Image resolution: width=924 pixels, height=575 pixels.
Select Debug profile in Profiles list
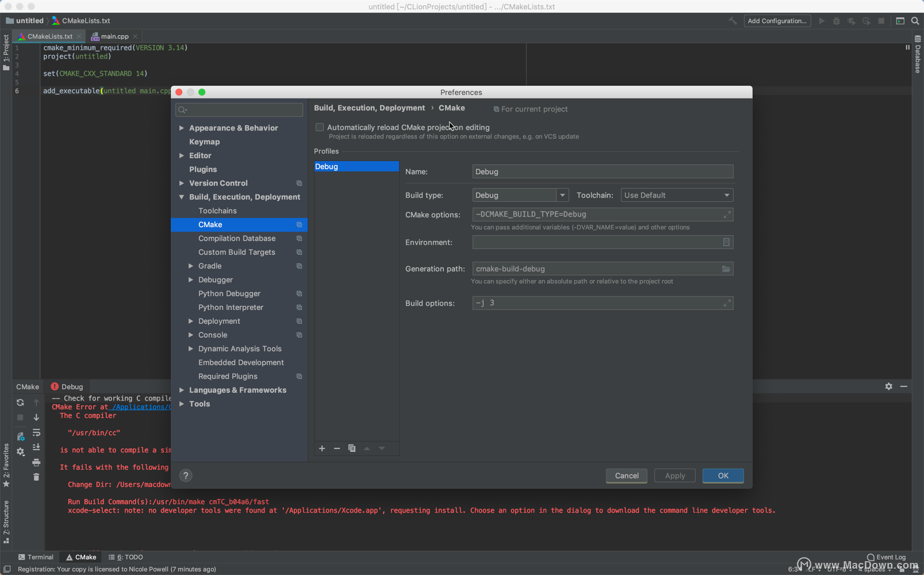coord(356,166)
